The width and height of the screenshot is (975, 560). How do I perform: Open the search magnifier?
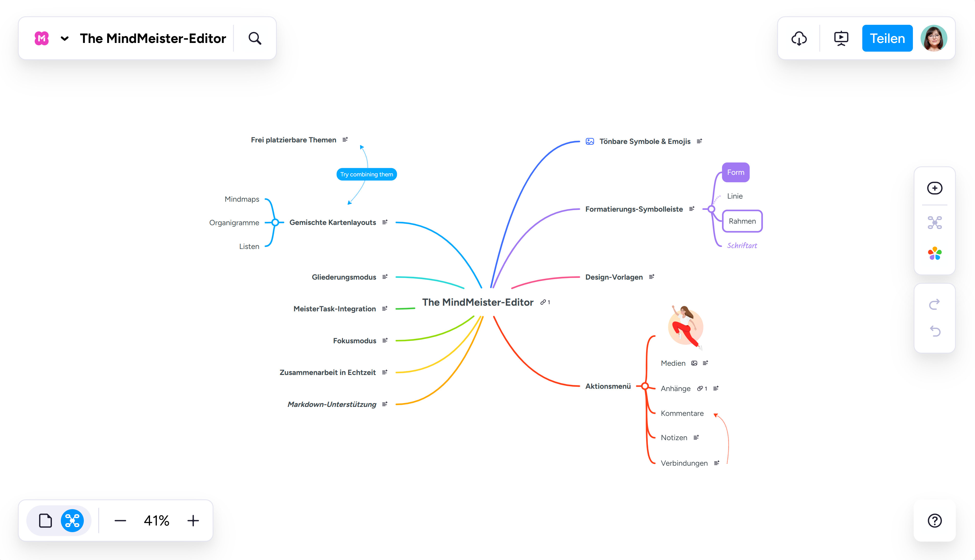pos(255,38)
